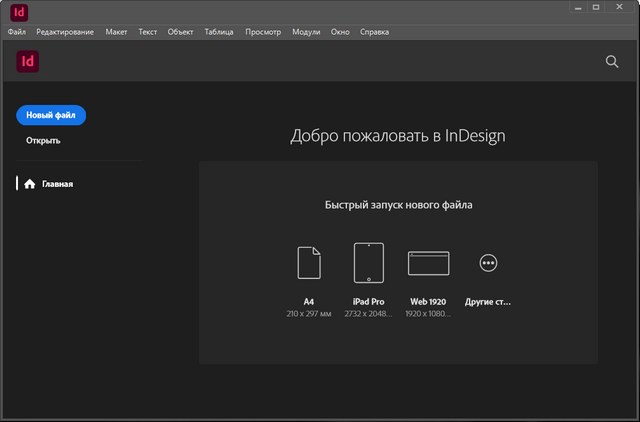Click the 1920 x 1080... size text
Viewport: 640px width, 422px height.
coord(428,314)
